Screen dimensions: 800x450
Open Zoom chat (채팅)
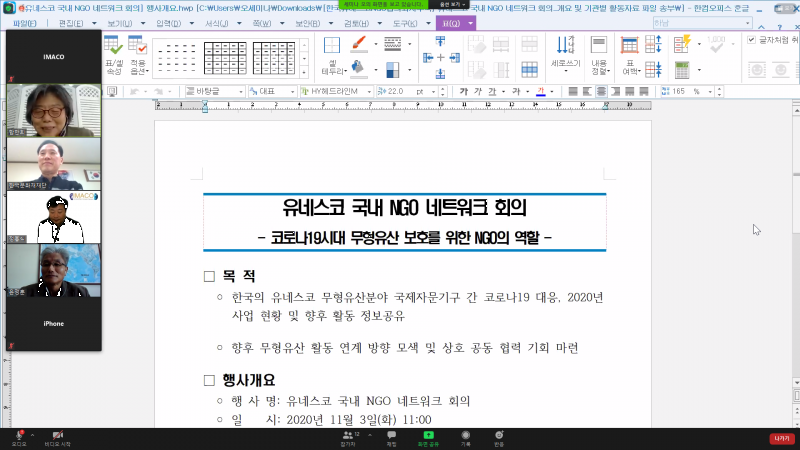(x=391, y=438)
